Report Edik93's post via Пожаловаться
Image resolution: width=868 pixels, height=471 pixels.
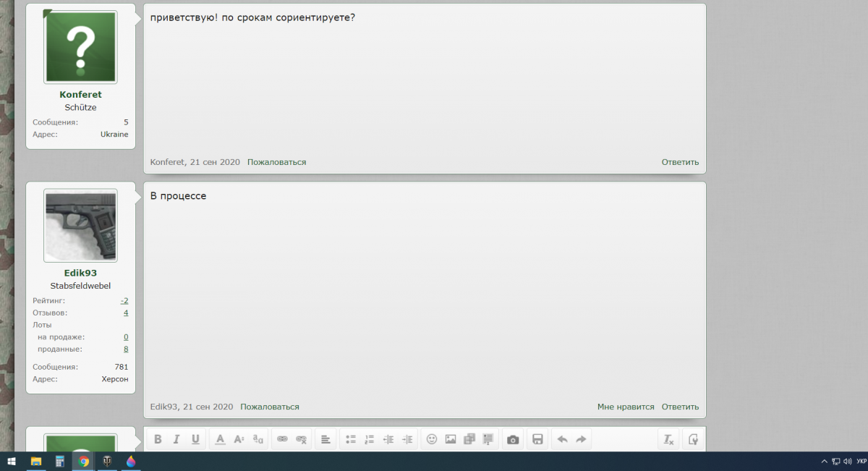click(x=269, y=407)
